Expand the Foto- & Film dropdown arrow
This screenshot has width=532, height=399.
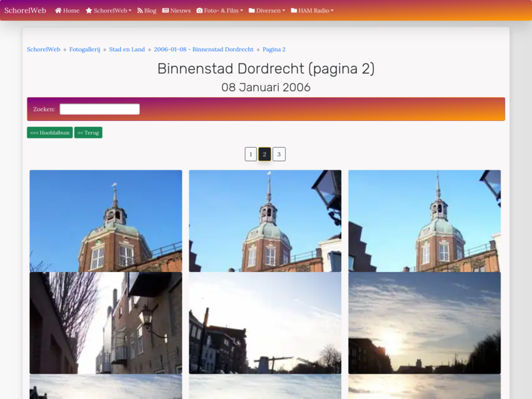241,11
